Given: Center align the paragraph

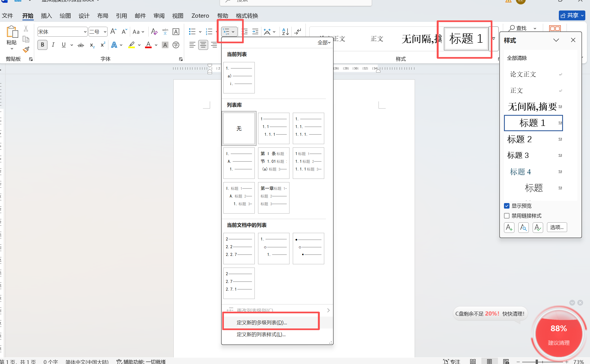Looking at the screenshot, I should (x=203, y=45).
